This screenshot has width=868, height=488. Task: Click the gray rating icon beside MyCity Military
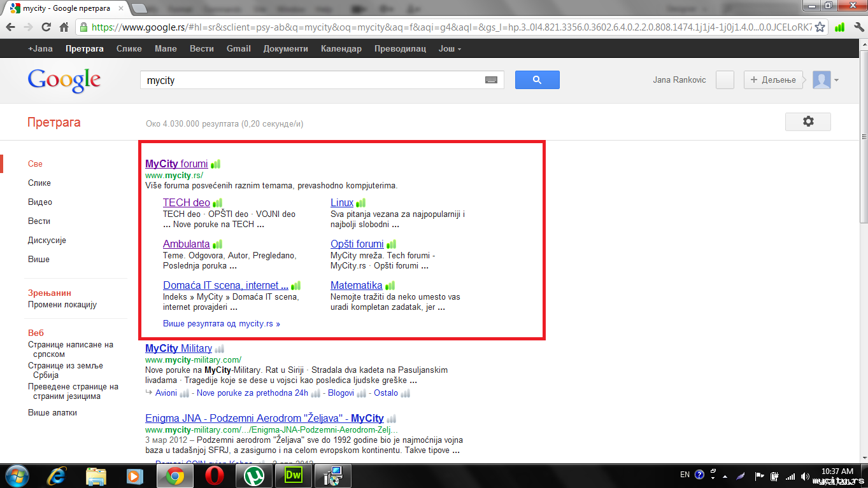point(220,349)
